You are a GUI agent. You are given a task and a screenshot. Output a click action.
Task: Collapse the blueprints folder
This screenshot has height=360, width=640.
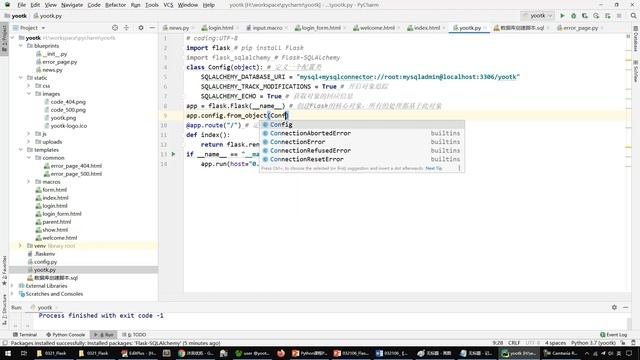21,46
